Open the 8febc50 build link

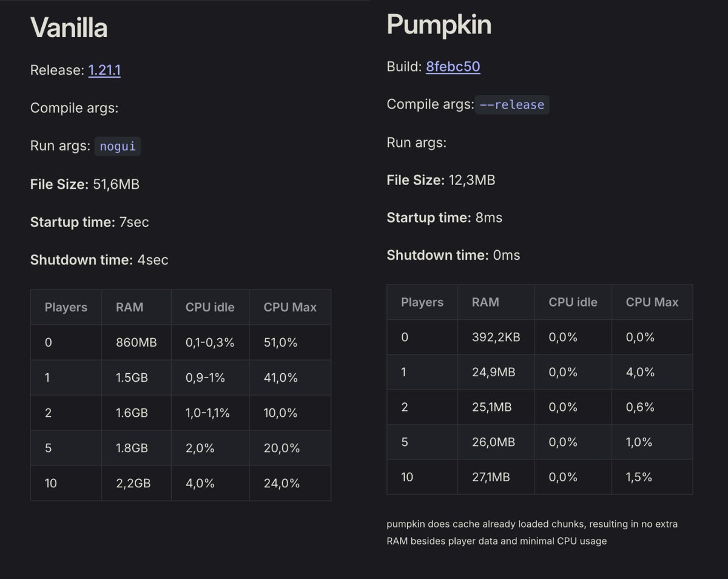(x=453, y=67)
